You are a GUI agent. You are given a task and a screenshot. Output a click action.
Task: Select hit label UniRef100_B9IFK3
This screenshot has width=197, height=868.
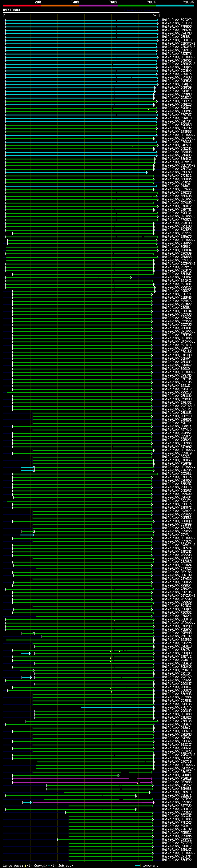[176, 23]
